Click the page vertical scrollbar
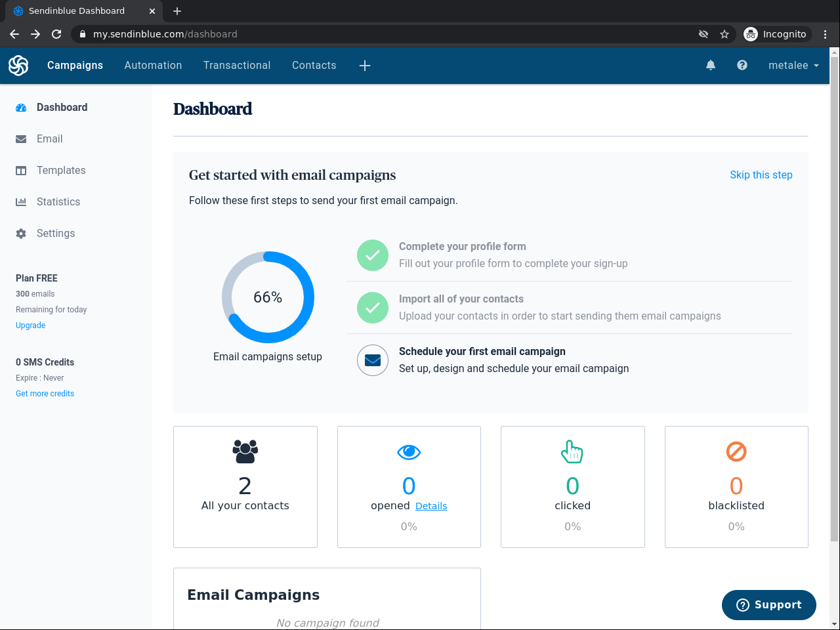840x630 pixels. pyautogui.click(x=835, y=299)
